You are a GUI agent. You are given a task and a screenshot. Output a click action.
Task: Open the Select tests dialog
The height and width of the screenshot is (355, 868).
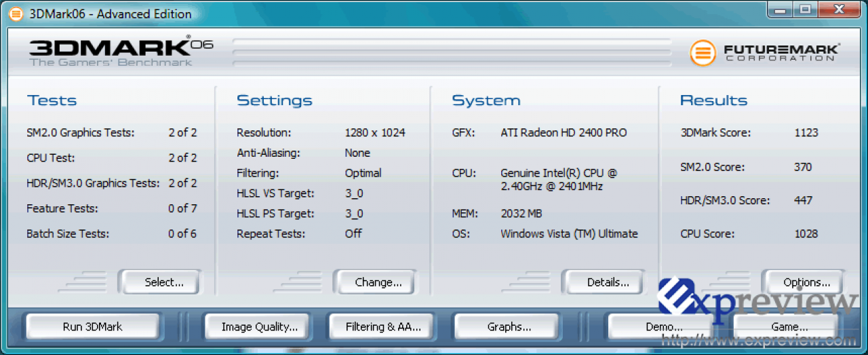(159, 282)
